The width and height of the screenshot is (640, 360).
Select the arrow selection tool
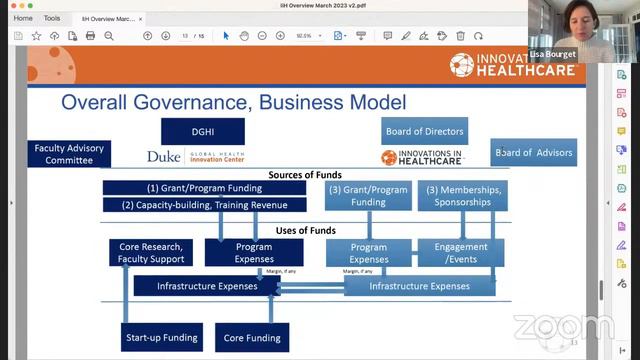(x=226, y=36)
